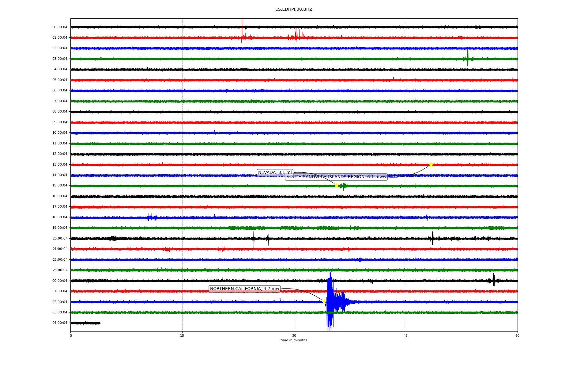Click the yellow star on the 02:00:04 blue trace
This screenshot has height=368, width=588.
click(324, 302)
